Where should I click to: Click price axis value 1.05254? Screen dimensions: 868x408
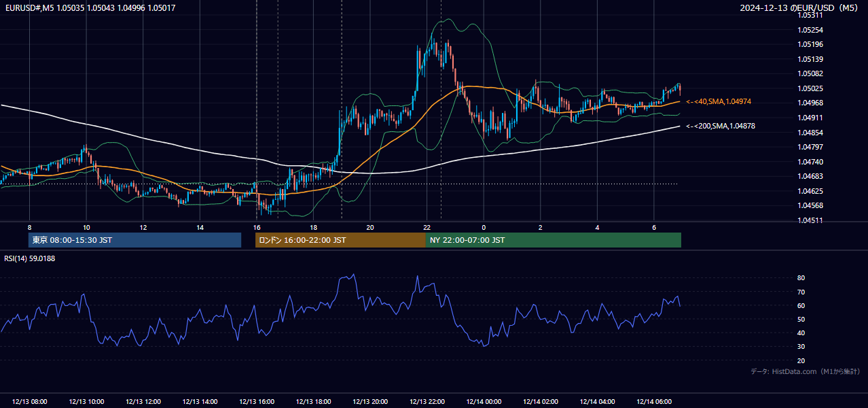click(x=810, y=30)
